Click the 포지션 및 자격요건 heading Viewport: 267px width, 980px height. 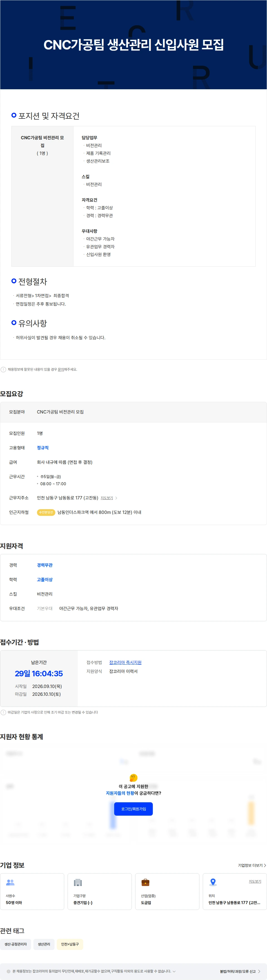pyautogui.click(x=49, y=116)
